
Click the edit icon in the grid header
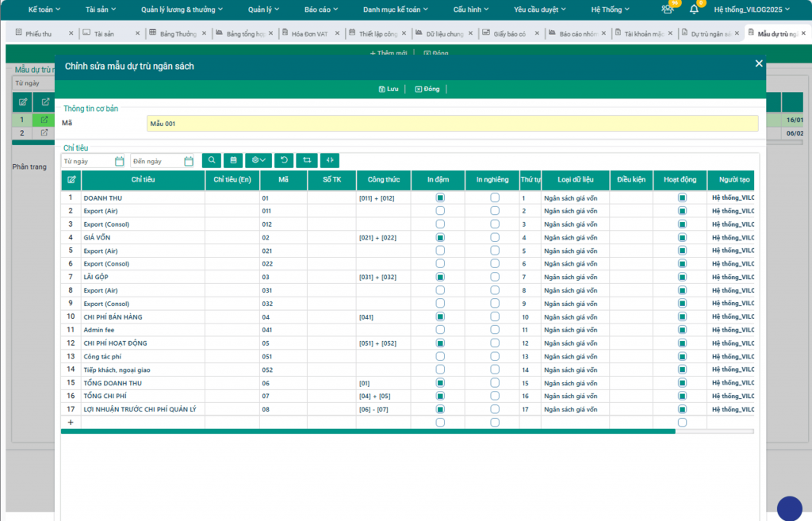tap(71, 181)
